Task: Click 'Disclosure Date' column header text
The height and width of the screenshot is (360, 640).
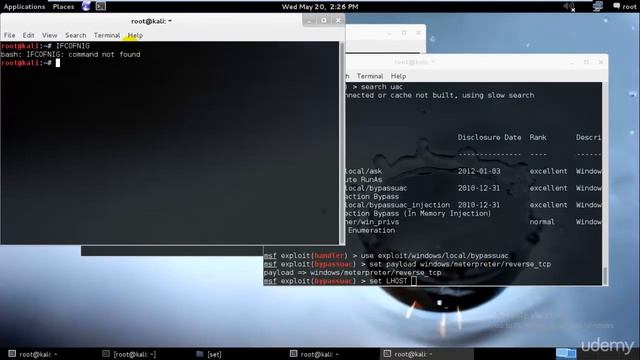Action: tap(489, 138)
